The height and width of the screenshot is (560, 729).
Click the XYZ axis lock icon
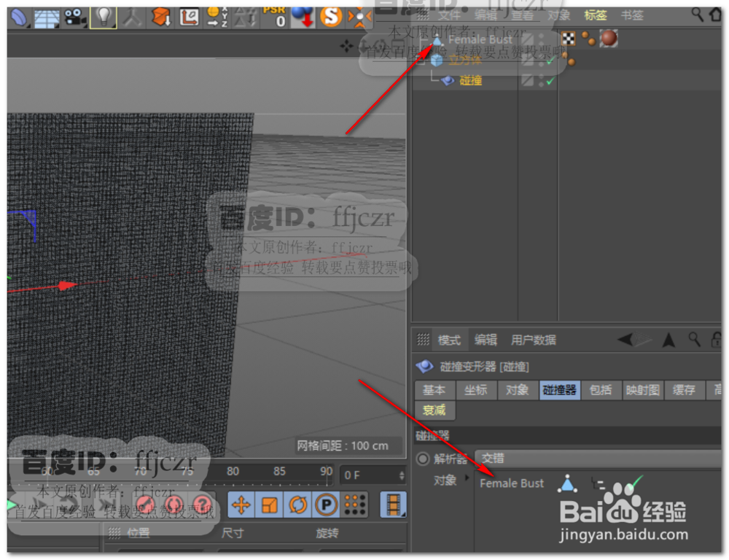pyautogui.click(x=217, y=17)
